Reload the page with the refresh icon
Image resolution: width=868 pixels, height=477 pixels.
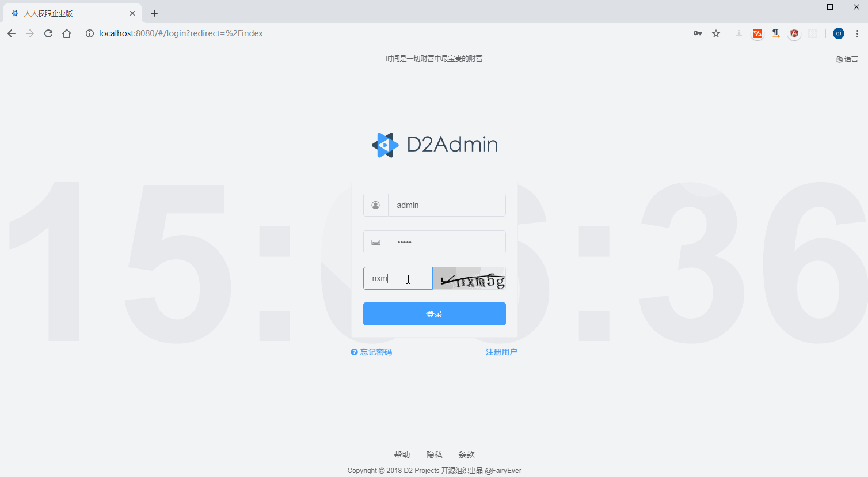coord(48,33)
